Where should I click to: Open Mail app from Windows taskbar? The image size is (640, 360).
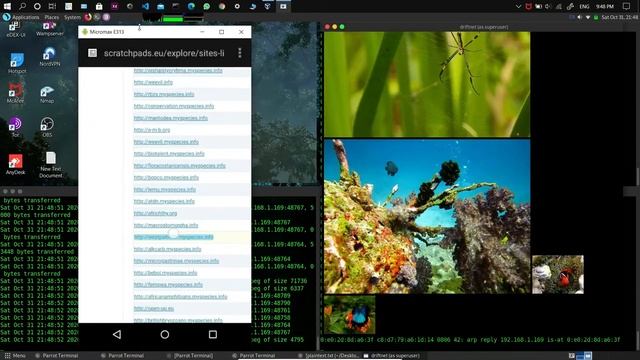(160, 6)
